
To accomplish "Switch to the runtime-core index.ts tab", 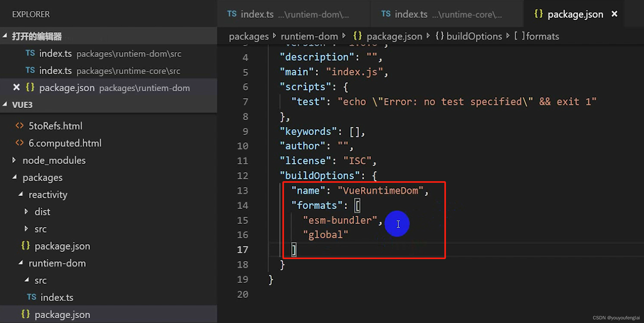I will pos(441,14).
